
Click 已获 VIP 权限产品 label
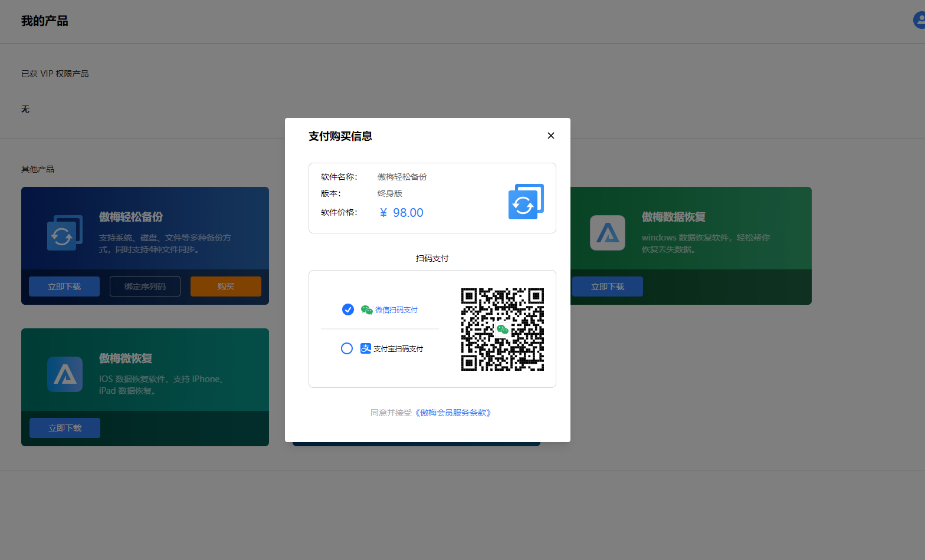point(55,74)
